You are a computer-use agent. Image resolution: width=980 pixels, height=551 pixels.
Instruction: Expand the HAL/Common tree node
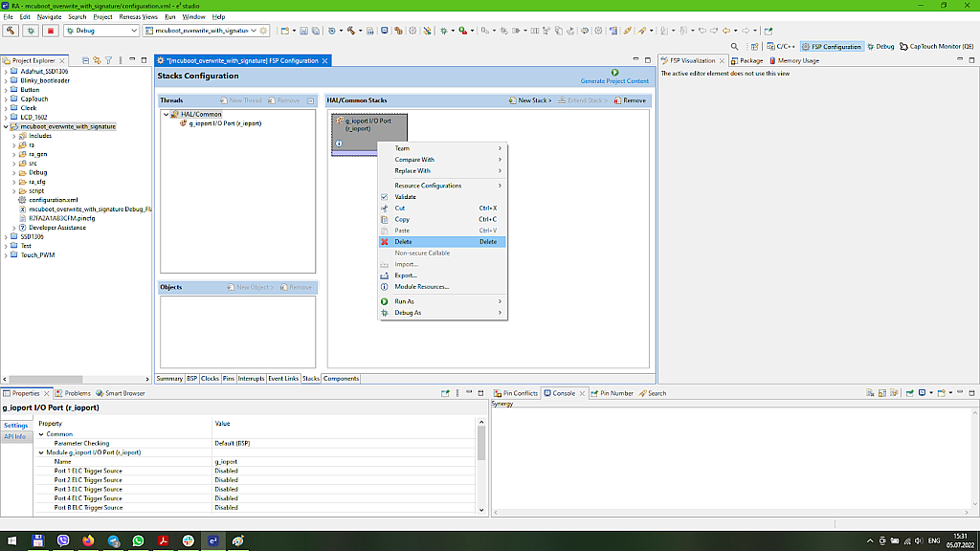coord(166,113)
